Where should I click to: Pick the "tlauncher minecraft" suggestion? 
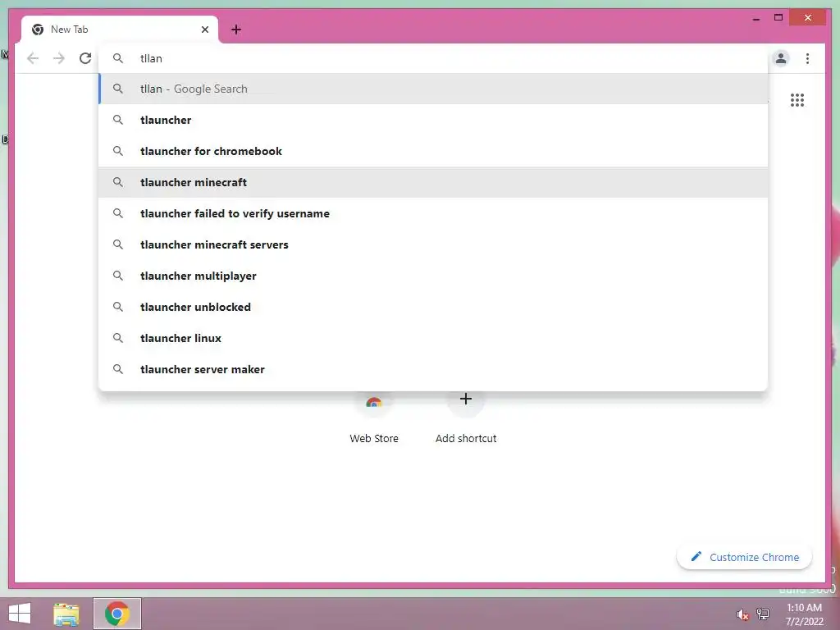point(433,182)
